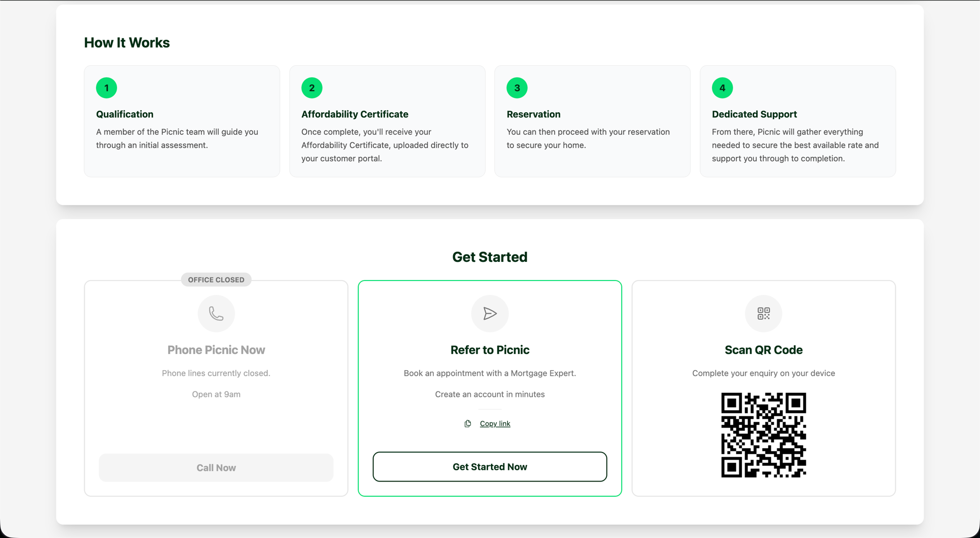This screenshot has width=980, height=538.
Task: Click the paper plane send icon
Action: (490, 313)
